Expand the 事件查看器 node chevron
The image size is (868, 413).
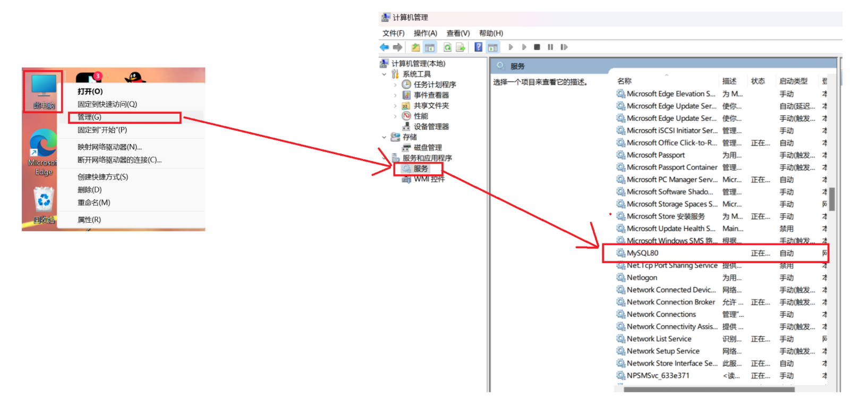coord(395,95)
